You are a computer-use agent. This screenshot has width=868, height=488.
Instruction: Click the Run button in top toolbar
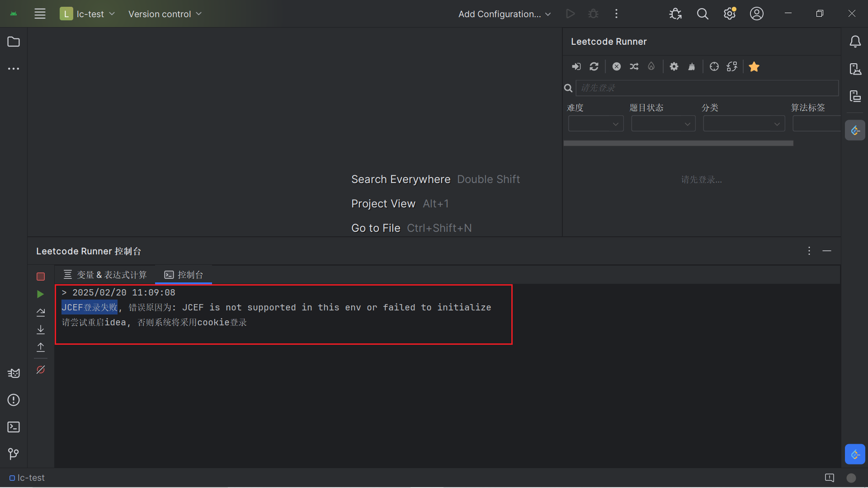(x=571, y=14)
